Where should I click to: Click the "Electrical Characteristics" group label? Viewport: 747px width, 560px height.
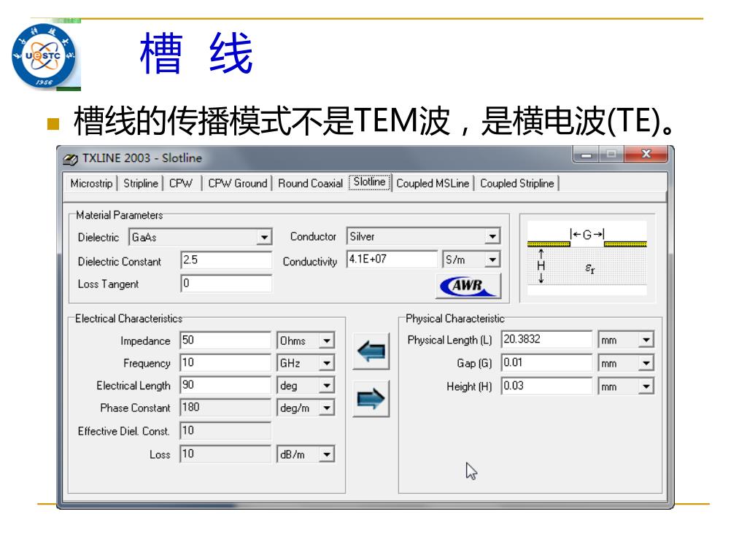(128, 319)
